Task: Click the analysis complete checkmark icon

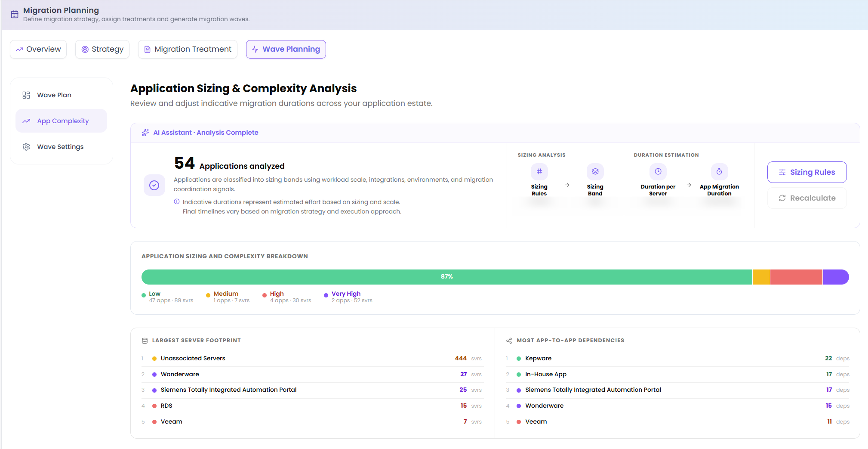Action: click(x=154, y=185)
